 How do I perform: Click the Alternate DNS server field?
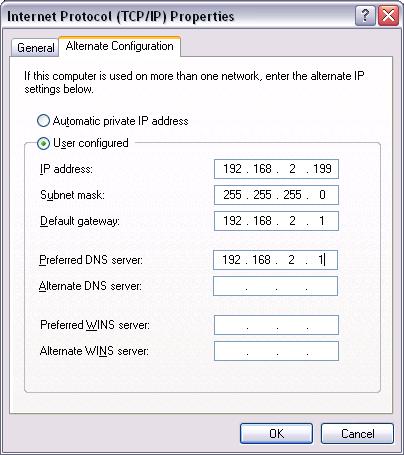[x=275, y=286]
